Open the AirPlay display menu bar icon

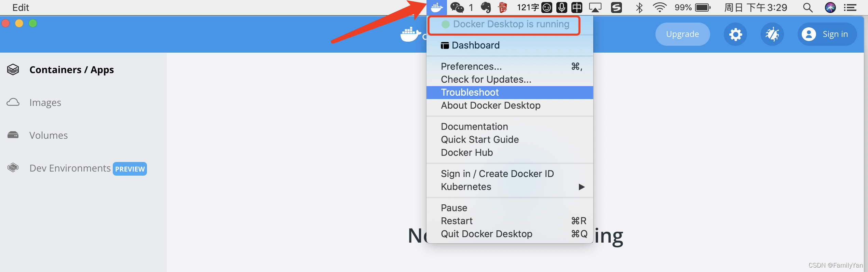click(595, 8)
